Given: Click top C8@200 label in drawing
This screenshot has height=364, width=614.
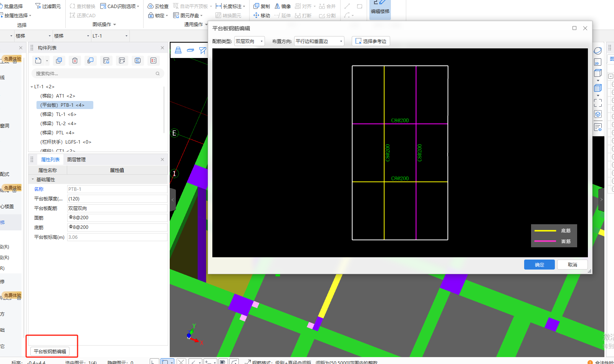Looking at the screenshot, I should pos(400,120).
